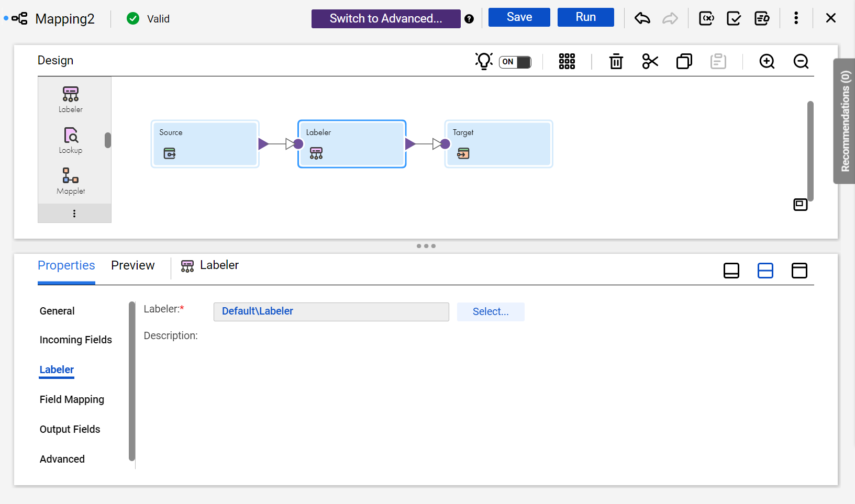Undo the last mapping change
Viewport: 855px width, 504px height.
tap(642, 18)
